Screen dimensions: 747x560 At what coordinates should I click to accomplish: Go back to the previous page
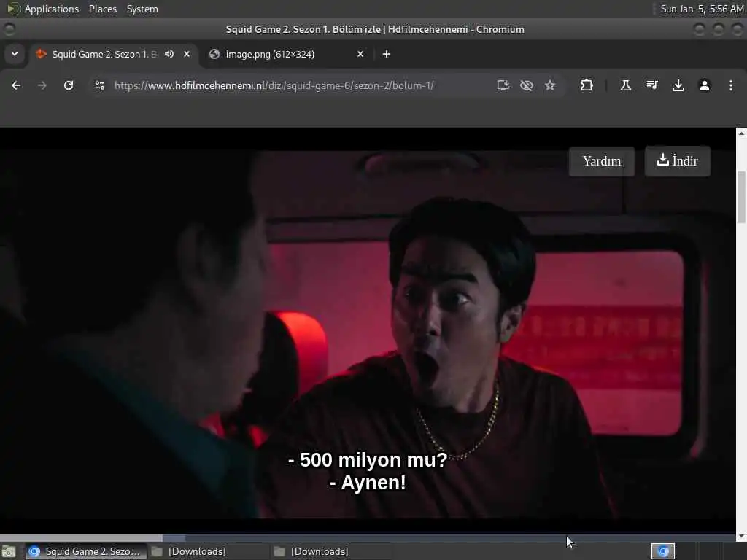16,85
